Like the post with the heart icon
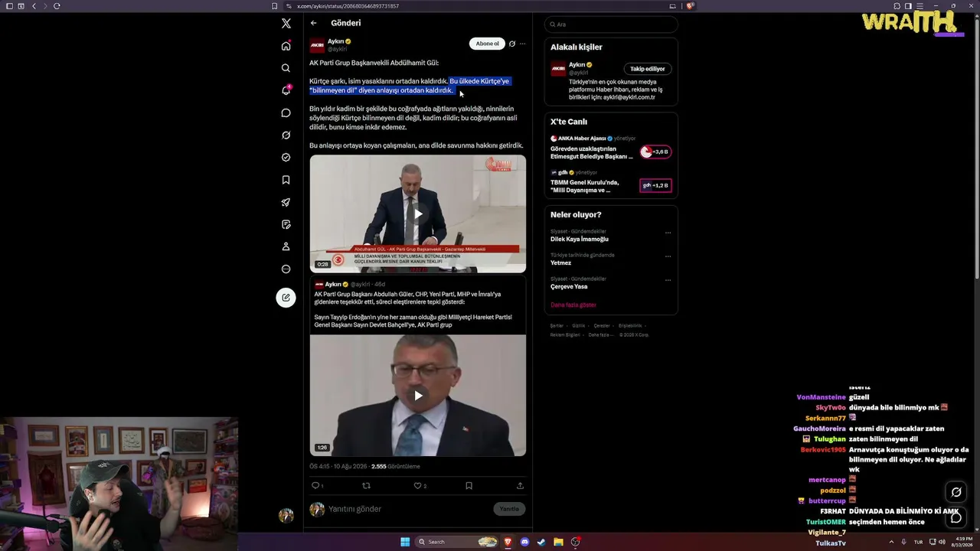 pos(420,485)
